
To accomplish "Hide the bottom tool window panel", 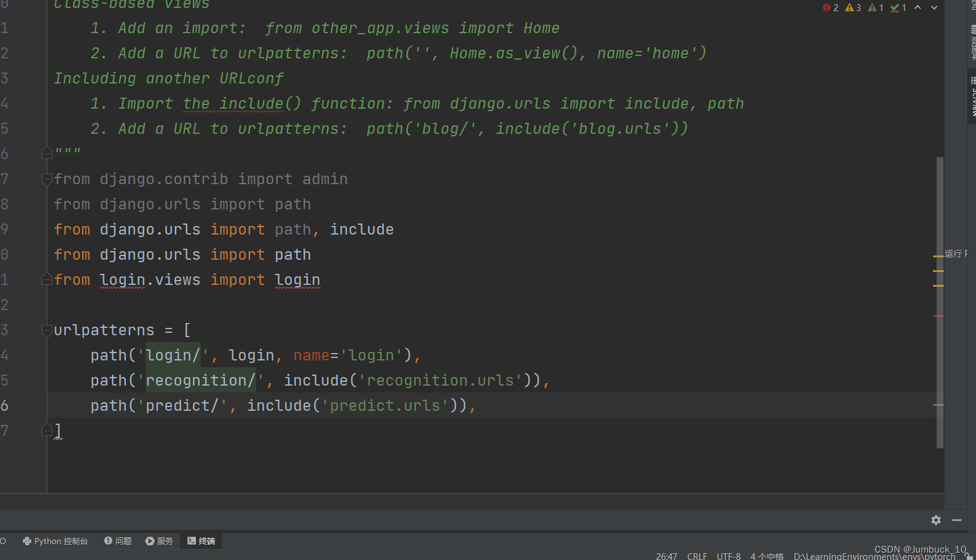I will (957, 520).
